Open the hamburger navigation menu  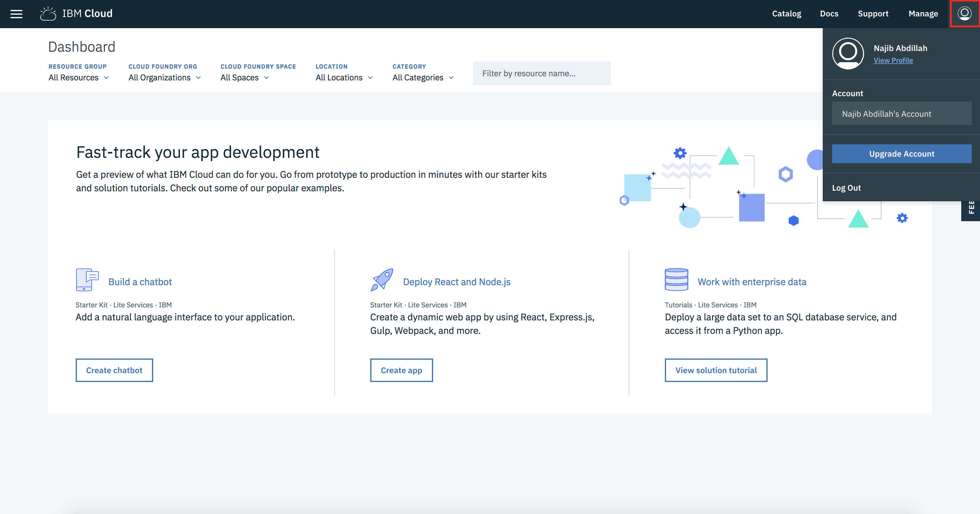point(16,14)
